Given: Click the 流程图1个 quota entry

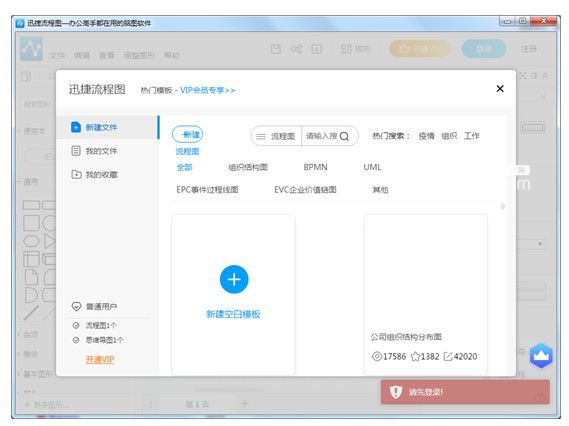Looking at the screenshot, I should click(x=95, y=325).
